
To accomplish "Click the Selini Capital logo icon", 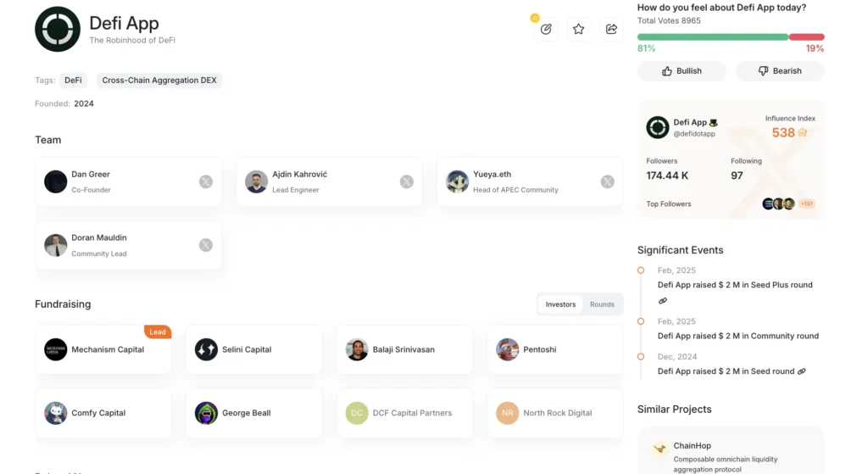I will tap(206, 349).
